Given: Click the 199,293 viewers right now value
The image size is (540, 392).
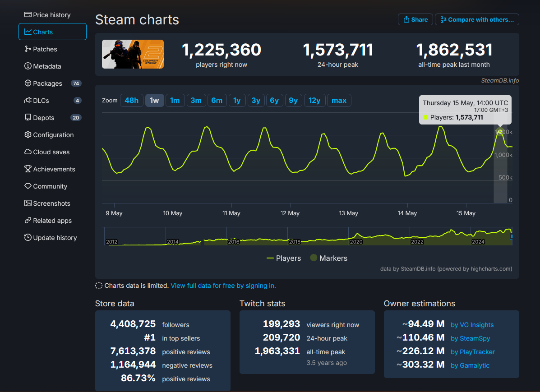Looking at the screenshot, I should click(282, 324).
